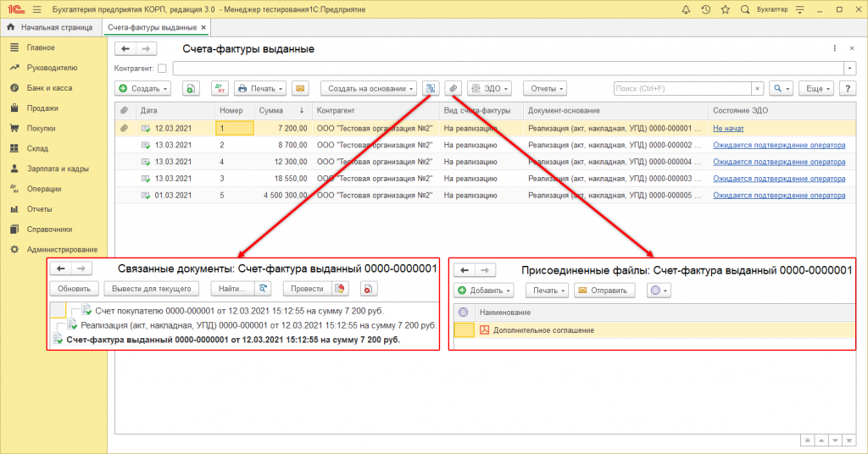Screen dimensions: 868x454
Task: Click Вывести для текущего button
Action: [151, 289]
